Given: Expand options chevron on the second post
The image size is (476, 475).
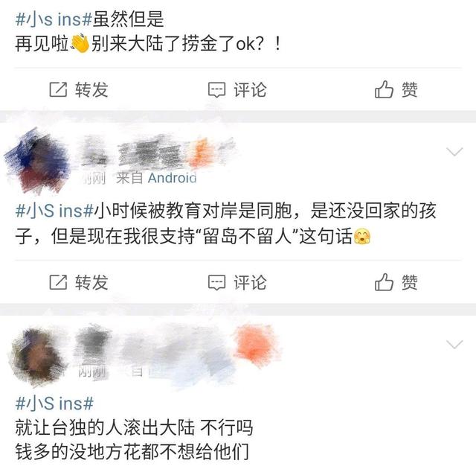Looking at the screenshot, I should [x=454, y=151].
